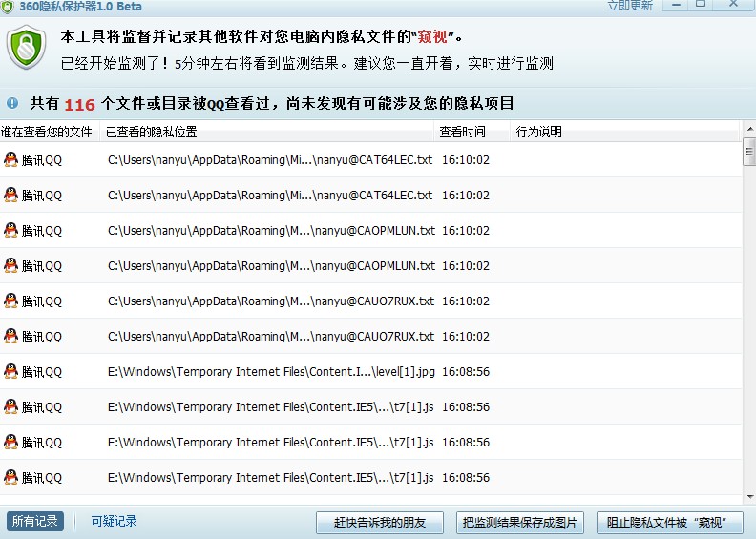This screenshot has width=756, height=539.
Task: Click QQ penguin icon in second CAUO7RUX.txt row
Action: tap(10, 336)
